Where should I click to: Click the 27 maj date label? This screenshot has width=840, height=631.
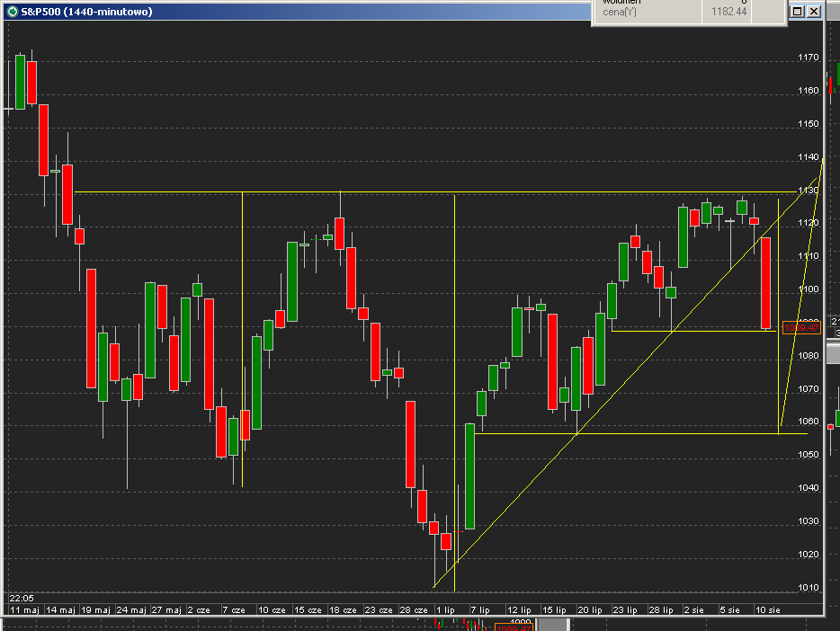[166, 609]
